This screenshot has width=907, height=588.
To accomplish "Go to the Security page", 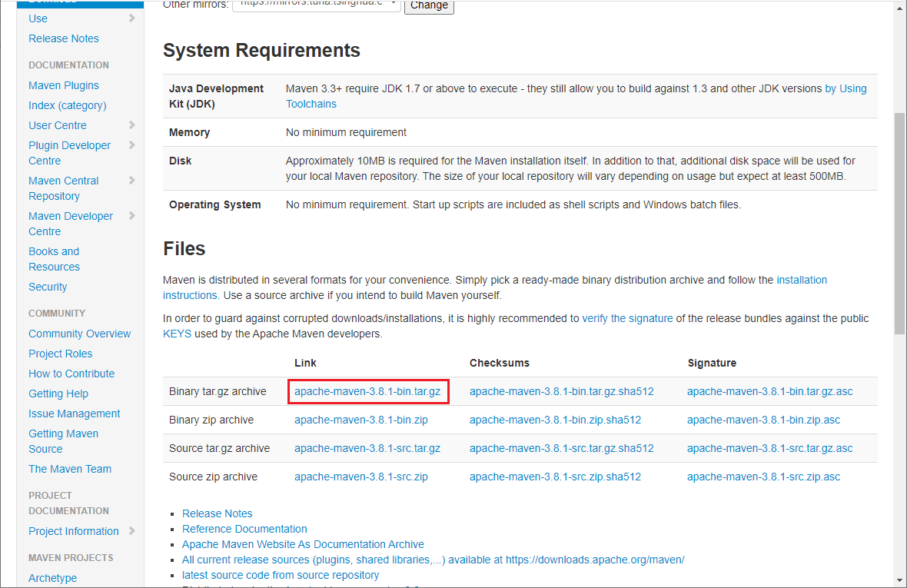I will 48,287.
